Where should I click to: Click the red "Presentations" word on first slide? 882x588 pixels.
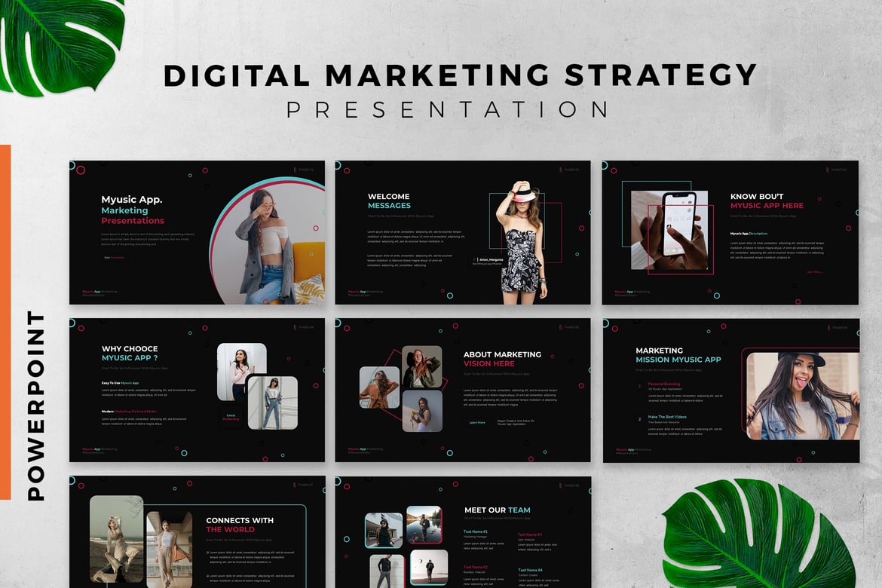(x=133, y=221)
